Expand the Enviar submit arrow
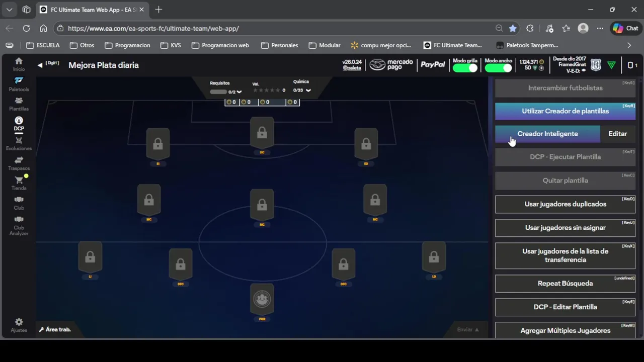 click(477, 330)
